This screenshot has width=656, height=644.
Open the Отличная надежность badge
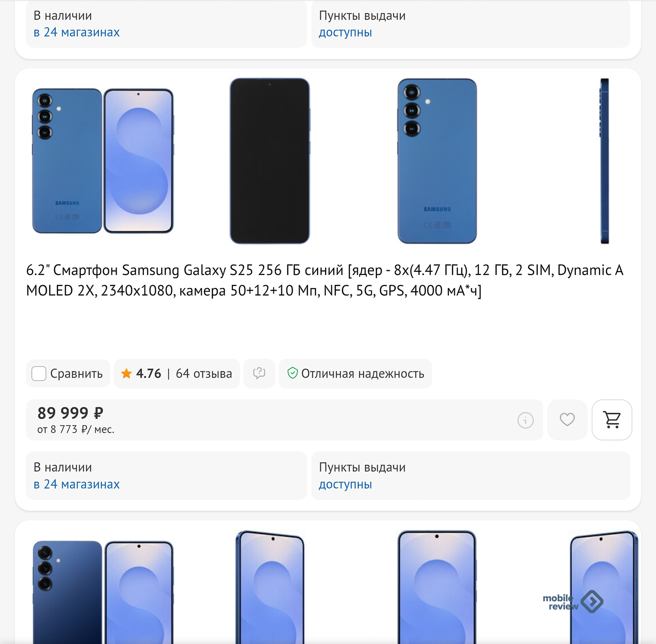tap(355, 373)
